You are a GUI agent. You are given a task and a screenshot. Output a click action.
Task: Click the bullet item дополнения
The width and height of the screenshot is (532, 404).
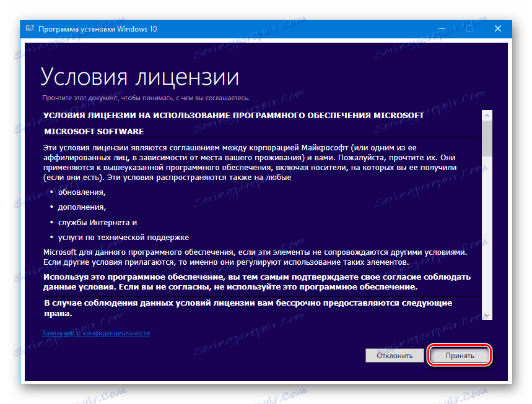82,207
